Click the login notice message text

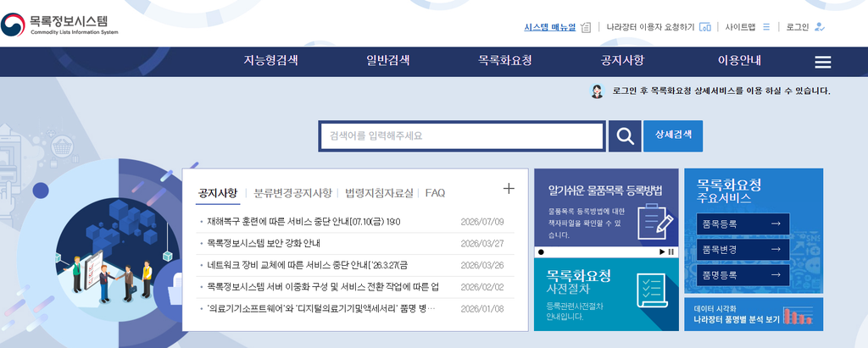(x=721, y=91)
